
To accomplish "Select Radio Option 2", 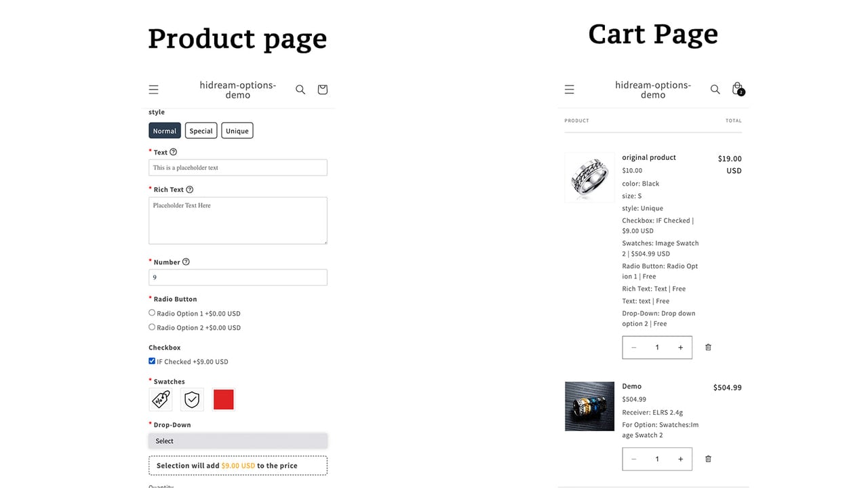I will click(x=152, y=327).
